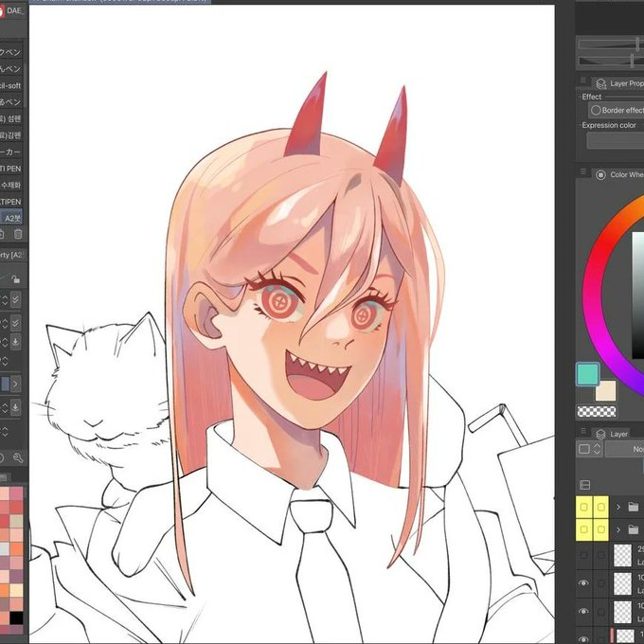Screen dimensions: 644x644
Task: Toggle visibility of the top folder layer
Action: coord(584,508)
